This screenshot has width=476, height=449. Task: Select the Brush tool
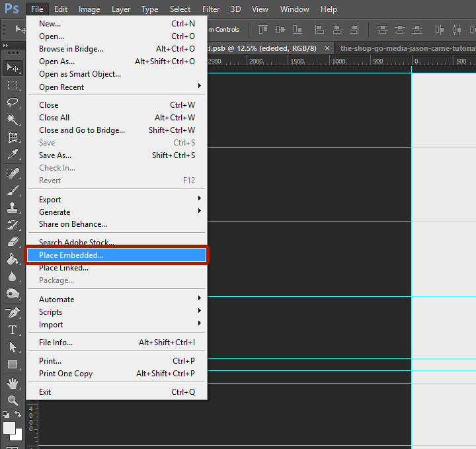tap(13, 190)
